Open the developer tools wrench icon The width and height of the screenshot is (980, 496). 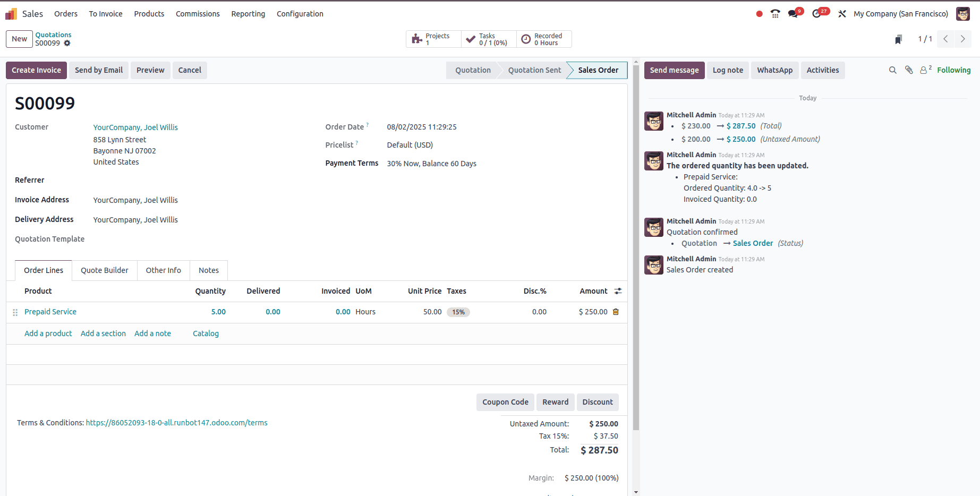842,13
